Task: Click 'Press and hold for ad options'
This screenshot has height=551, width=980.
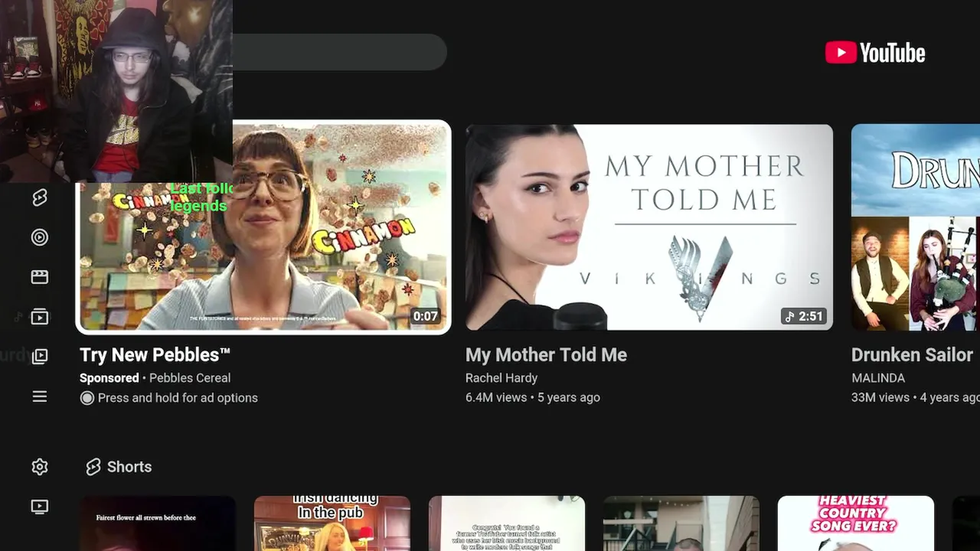Action: point(178,398)
